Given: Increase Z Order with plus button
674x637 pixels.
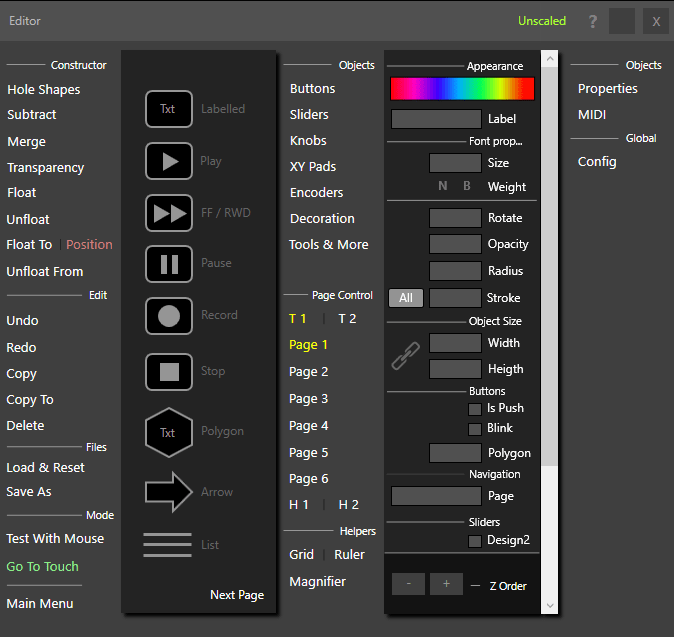Looking at the screenshot, I should pos(447,584).
